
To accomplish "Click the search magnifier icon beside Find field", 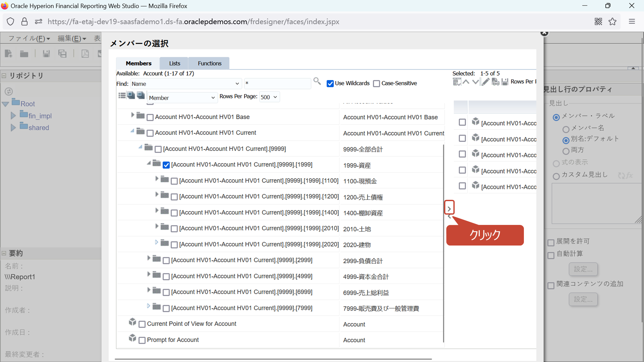I will (x=317, y=81).
